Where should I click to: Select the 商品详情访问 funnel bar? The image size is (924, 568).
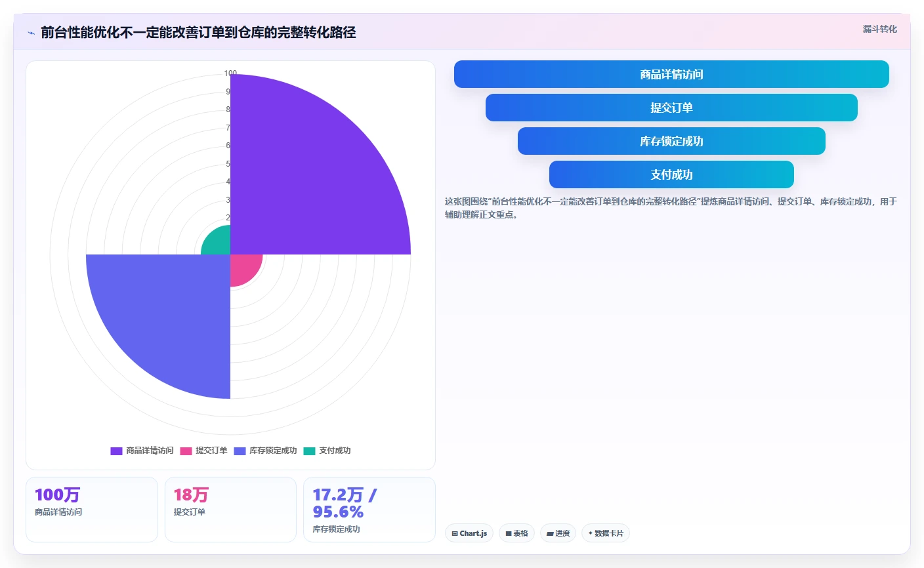(671, 74)
